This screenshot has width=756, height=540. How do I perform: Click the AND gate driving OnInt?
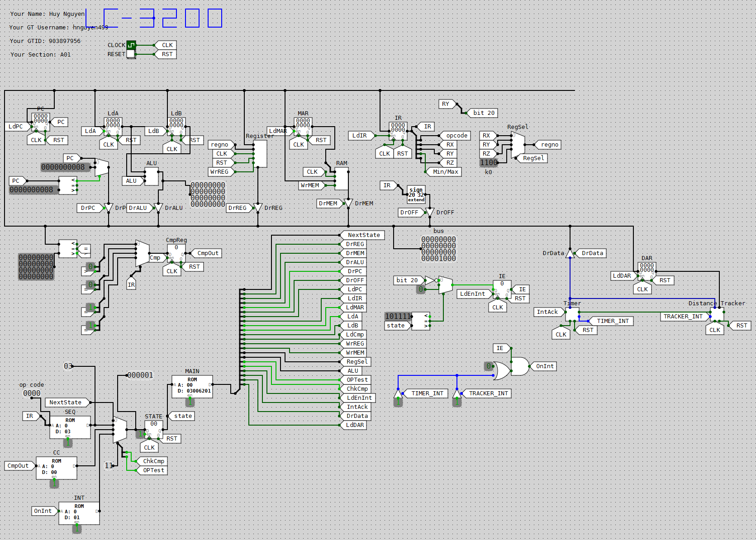click(520, 366)
